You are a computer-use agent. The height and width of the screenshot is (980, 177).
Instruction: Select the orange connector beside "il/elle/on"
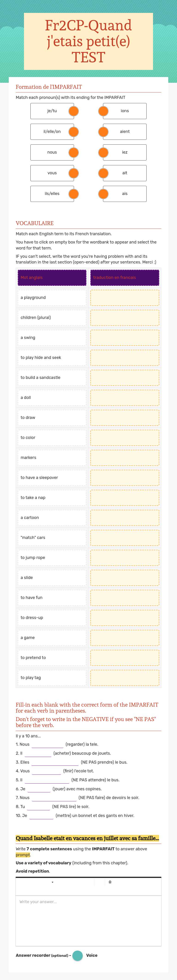[74, 132]
